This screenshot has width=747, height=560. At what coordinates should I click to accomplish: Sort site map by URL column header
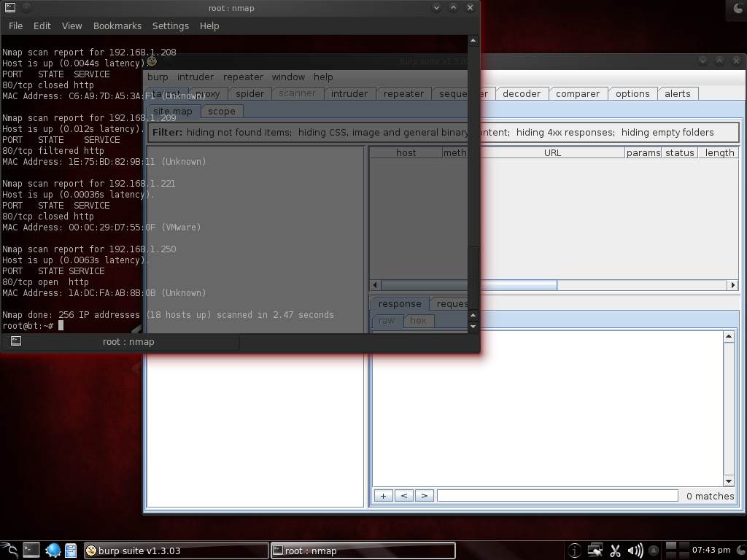click(x=552, y=152)
